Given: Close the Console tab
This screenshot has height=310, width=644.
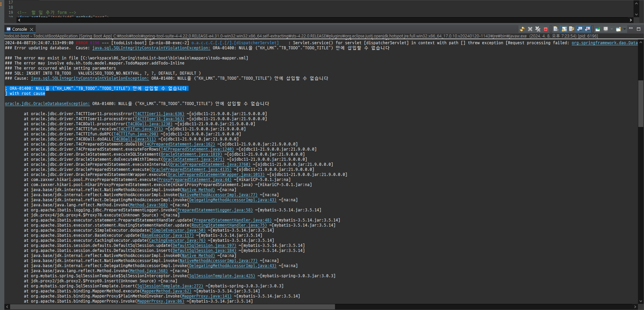Looking at the screenshot, I should (x=32, y=29).
